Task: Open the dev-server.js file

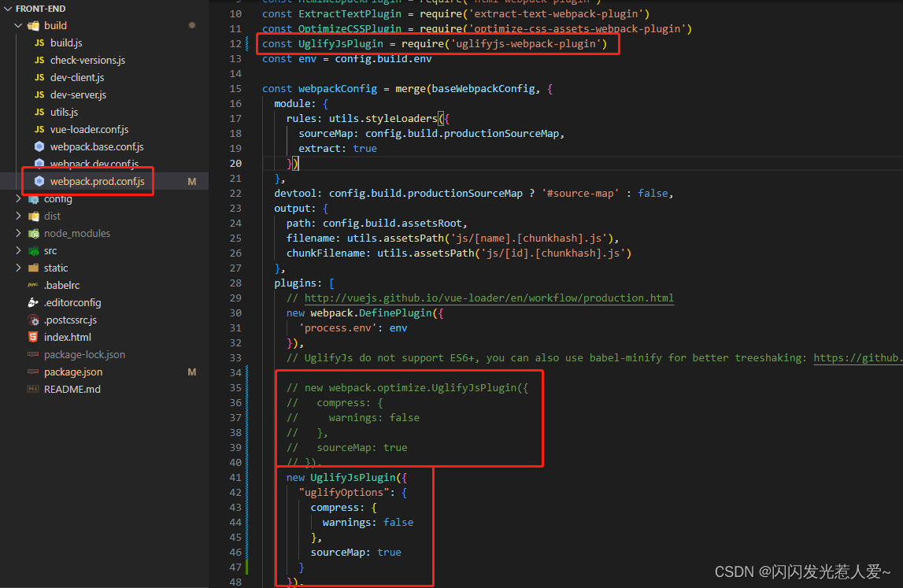Action: point(72,94)
